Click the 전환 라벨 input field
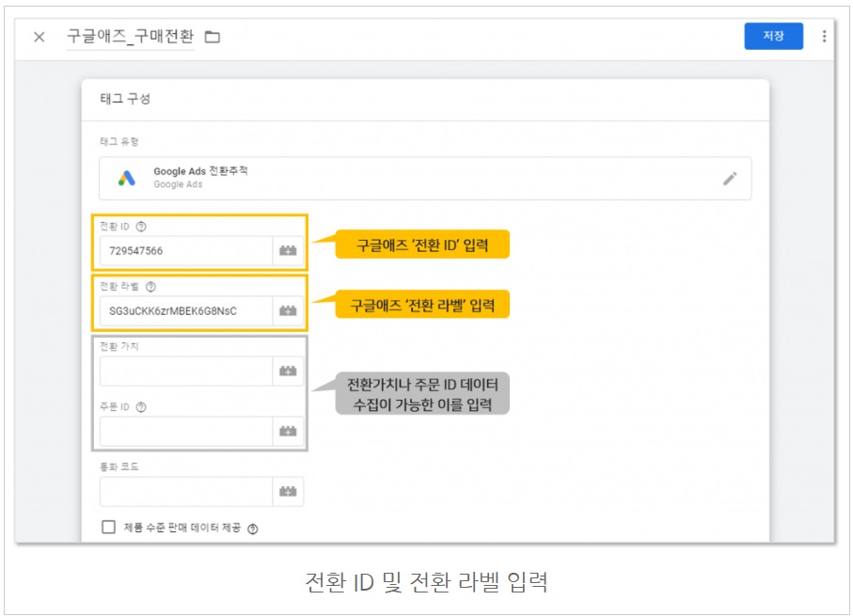Image resolution: width=853 pixels, height=616 pixels. pos(186,310)
